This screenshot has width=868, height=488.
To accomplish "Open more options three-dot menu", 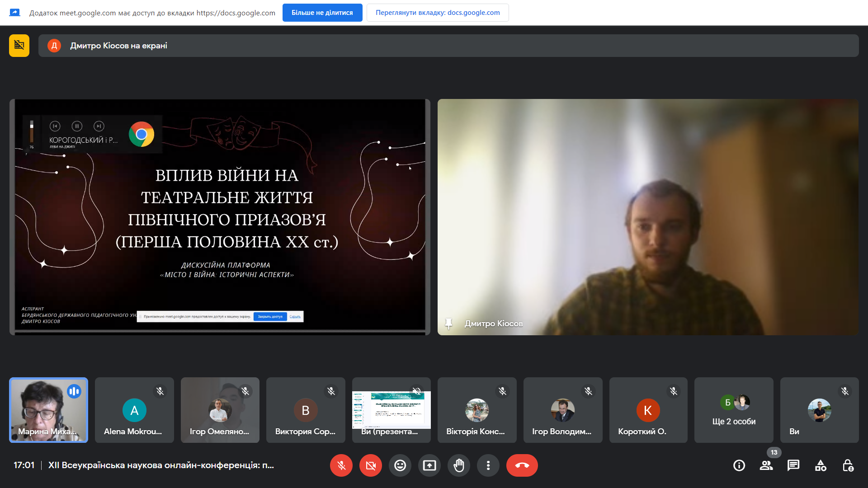I will [x=488, y=465].
